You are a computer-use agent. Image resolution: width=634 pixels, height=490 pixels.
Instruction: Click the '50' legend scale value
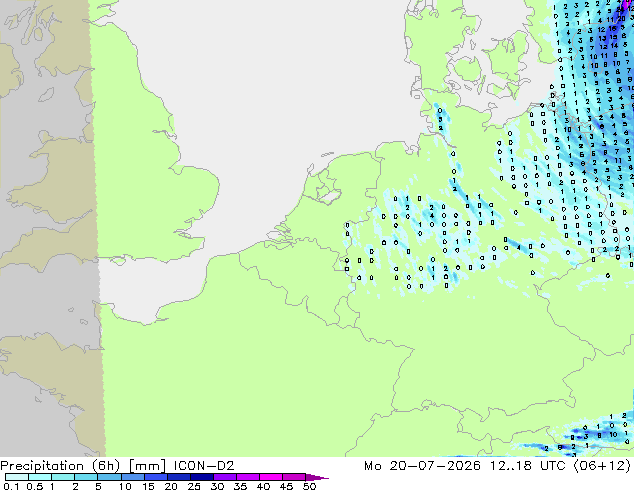coord(309,486)
